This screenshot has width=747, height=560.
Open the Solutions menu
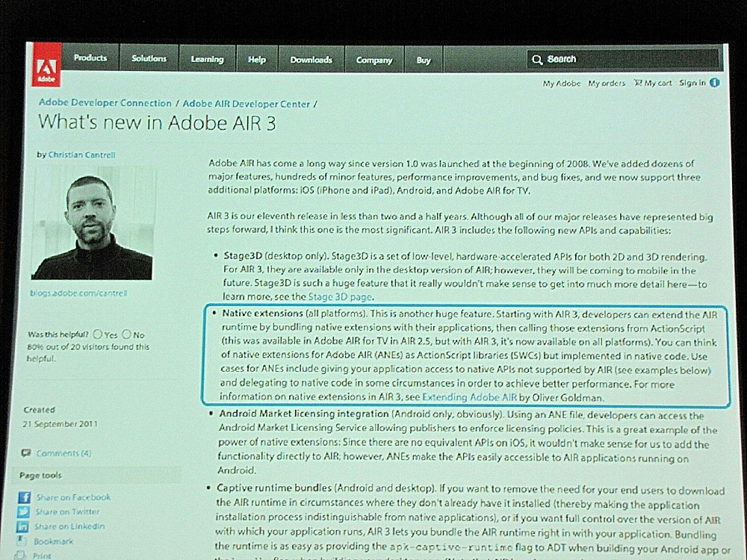click(x=149, y=58)
